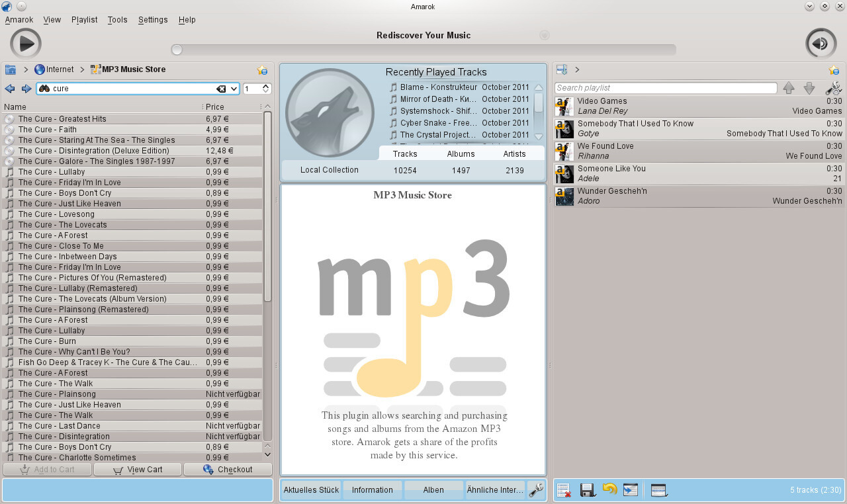Click the Internet globe icon in breadcrumb

tap(40, 69)
